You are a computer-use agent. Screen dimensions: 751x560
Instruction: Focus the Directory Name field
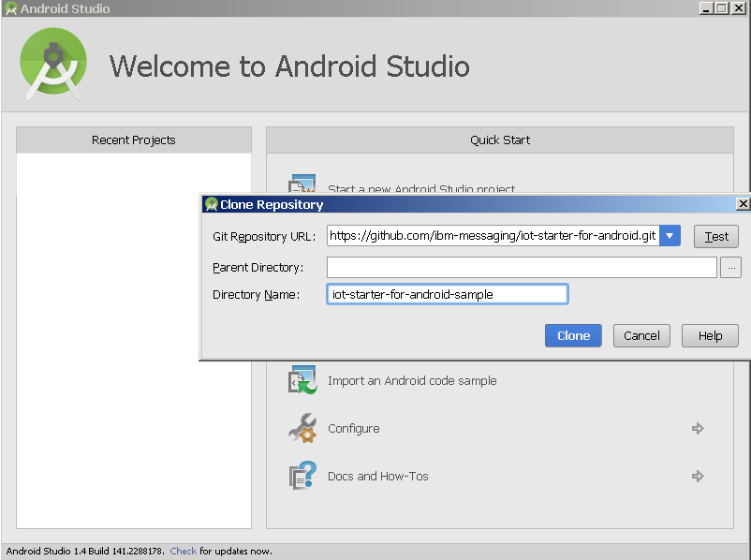click(x=448, y=294)
